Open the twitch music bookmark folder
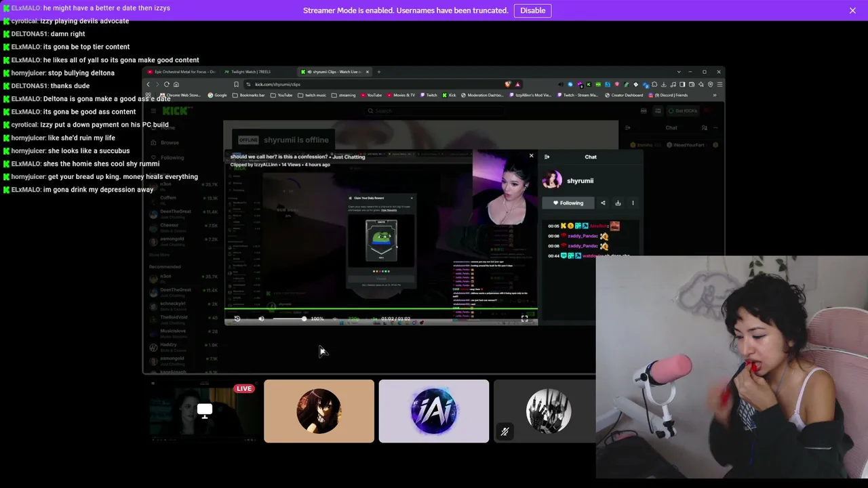 (313, 95)
